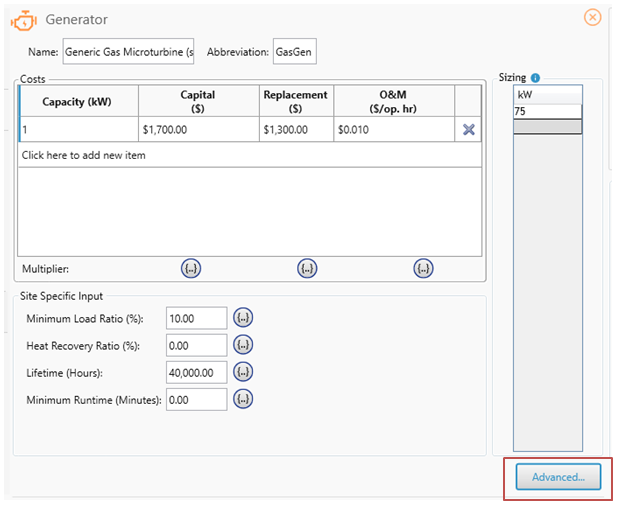Click the Capital multiplier sensitivity button
The width and height of the screenshot is (621, 510).
[x=192, y=268]
